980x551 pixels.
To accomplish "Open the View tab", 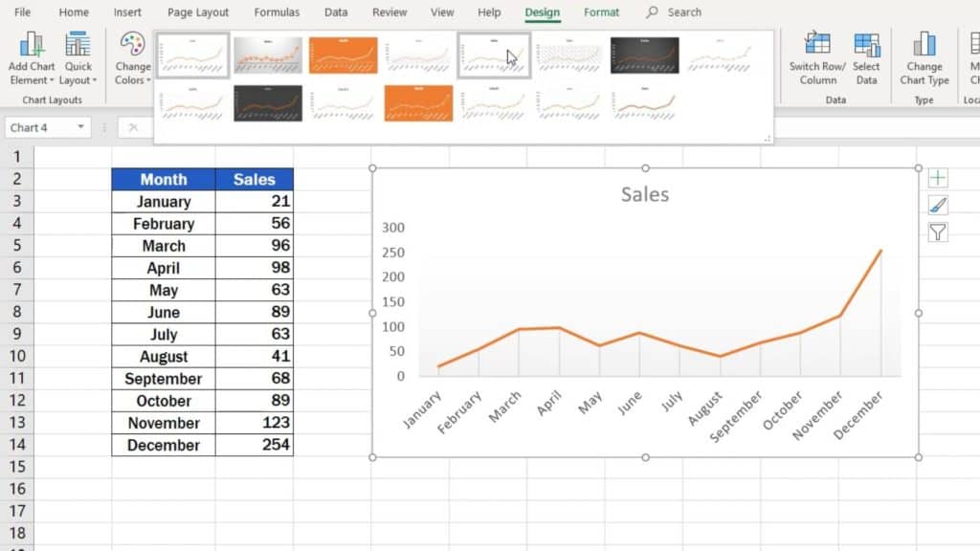I will pyautogui.click(x=442, y=11).
